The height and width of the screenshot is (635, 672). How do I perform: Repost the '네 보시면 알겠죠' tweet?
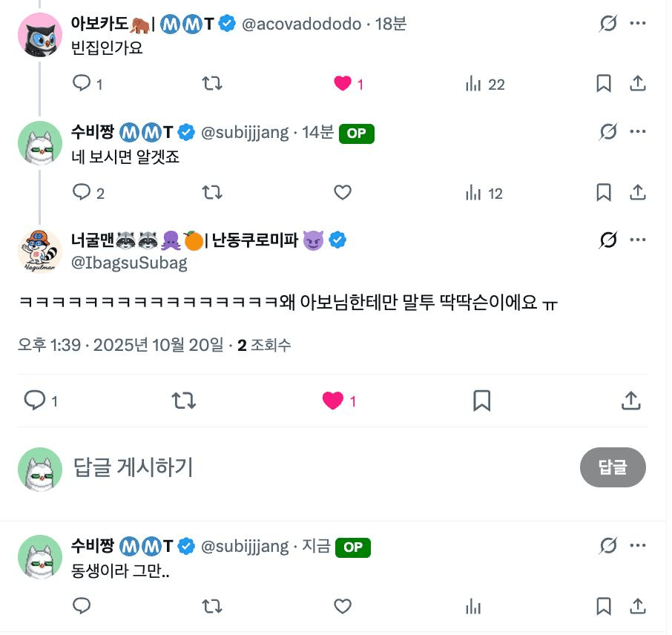click(x=212, y=193)
